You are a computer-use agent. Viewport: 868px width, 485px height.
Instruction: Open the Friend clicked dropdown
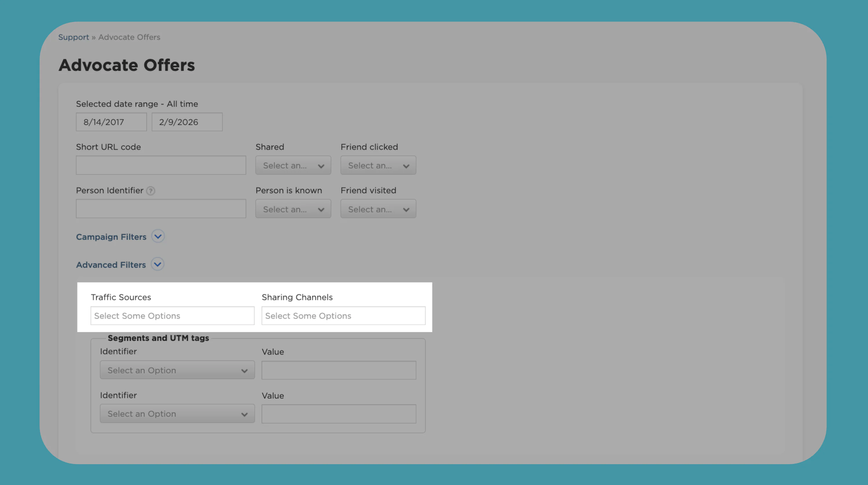[378, 165]
